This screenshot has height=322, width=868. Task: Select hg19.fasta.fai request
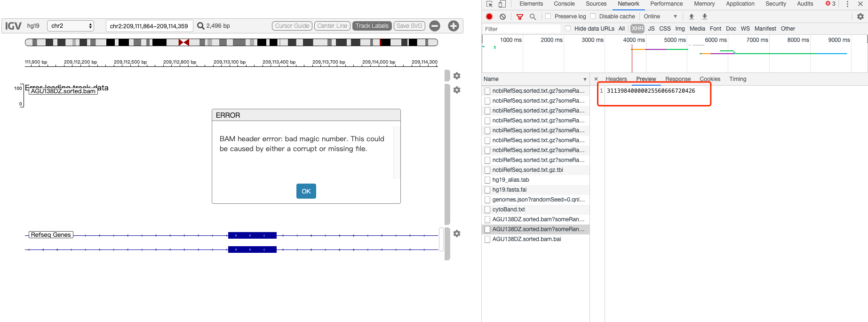[535, 190]
